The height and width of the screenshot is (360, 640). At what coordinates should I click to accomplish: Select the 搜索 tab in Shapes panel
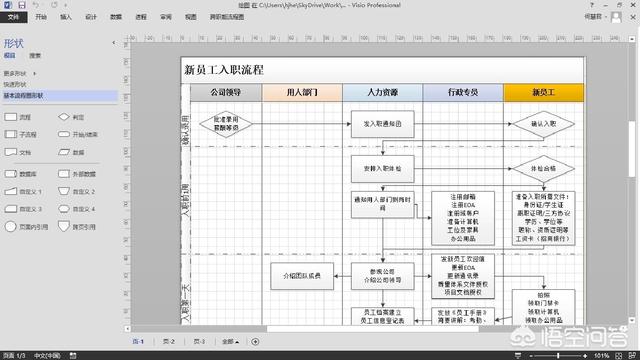(x=35, y=56)
